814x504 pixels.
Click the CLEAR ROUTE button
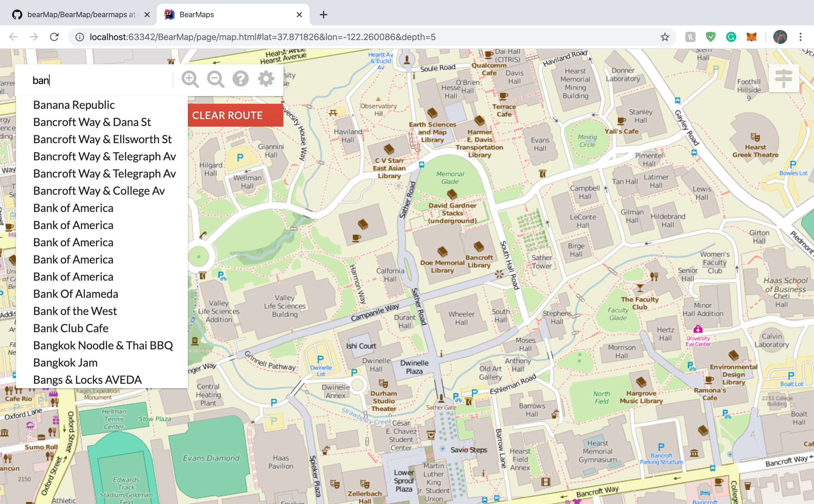tap(236, 115)
